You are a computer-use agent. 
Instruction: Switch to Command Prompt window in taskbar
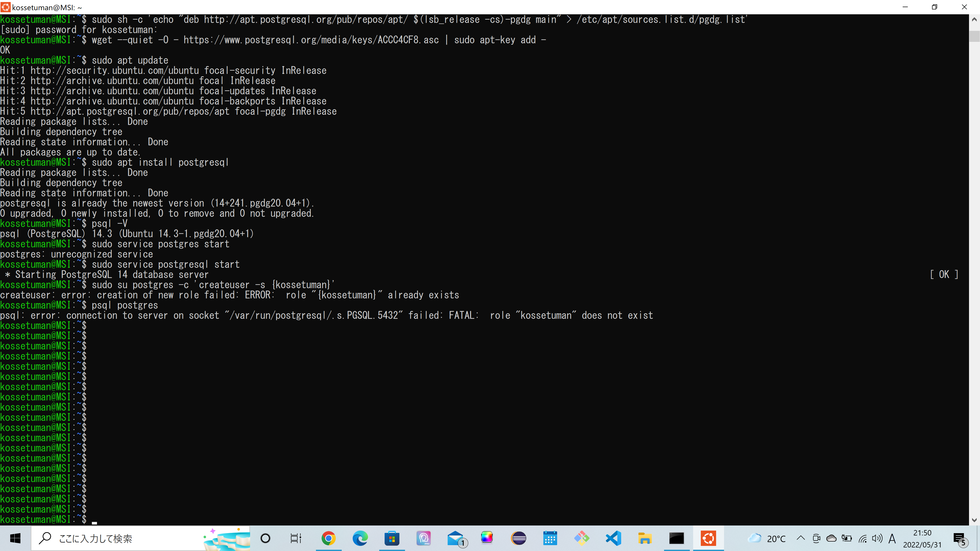676,539
